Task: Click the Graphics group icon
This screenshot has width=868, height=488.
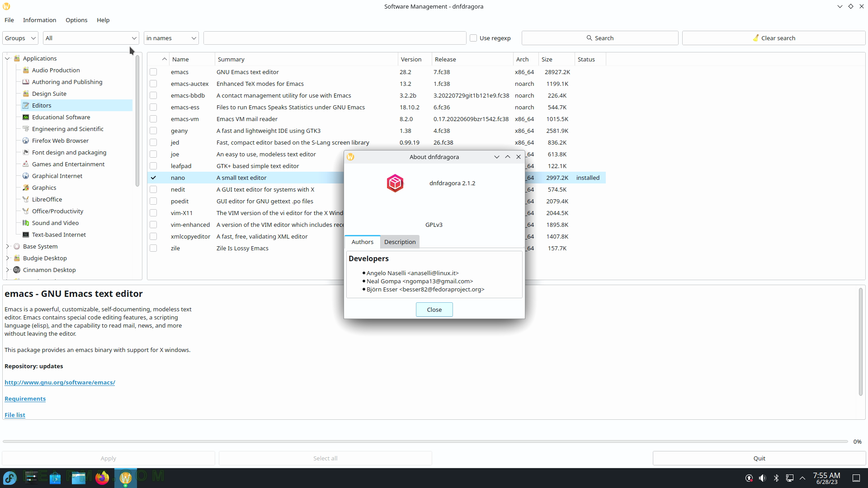Action: coord(26,188)
